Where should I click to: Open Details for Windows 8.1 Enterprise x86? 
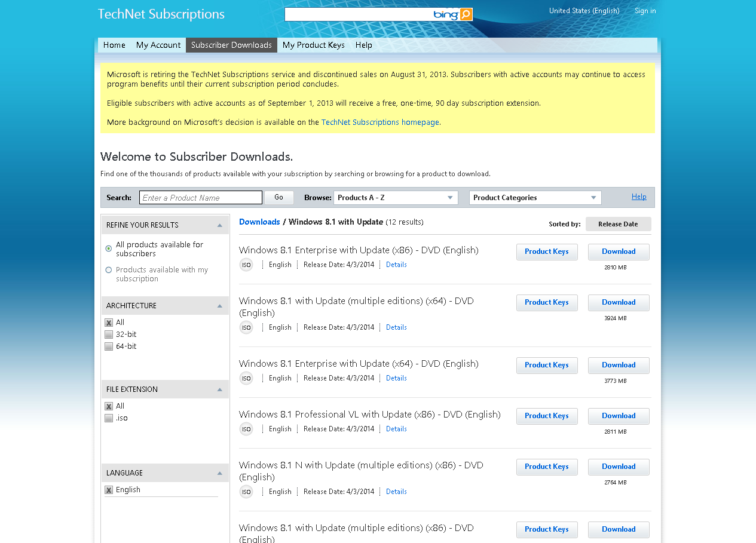pos(396,265)
